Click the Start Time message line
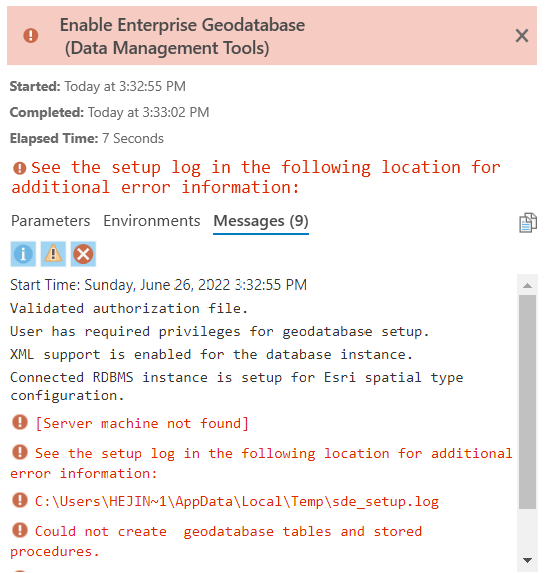545x573 pixels. pos(158,285)
